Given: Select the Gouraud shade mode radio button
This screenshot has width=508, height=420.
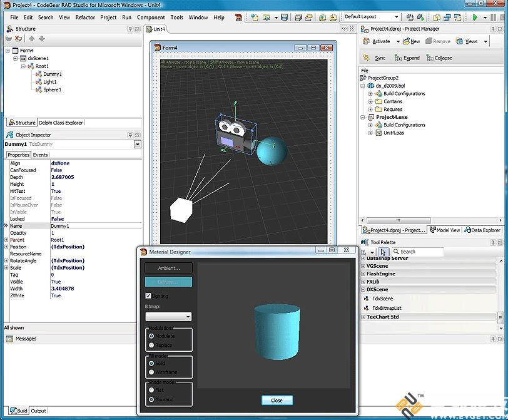Looking at the screenshot, I should [x=151, y=399].
